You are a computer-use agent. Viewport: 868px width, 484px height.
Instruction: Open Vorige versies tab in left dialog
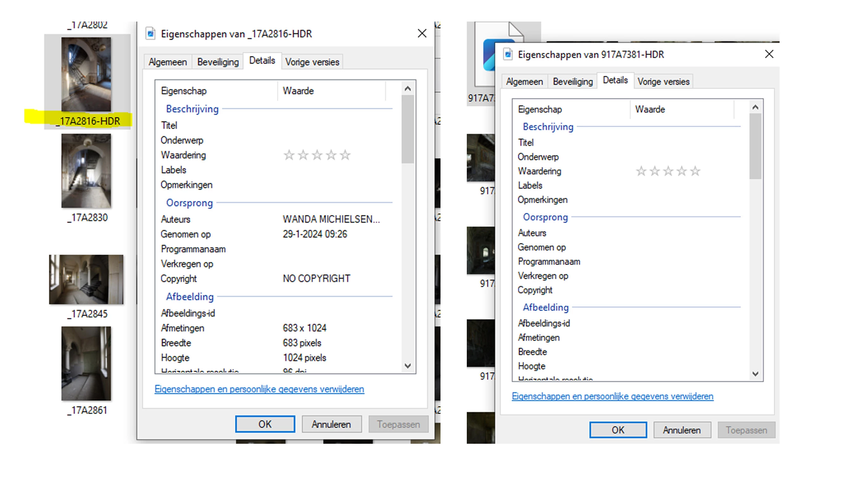pyautogui.click(x=312, y=62)
